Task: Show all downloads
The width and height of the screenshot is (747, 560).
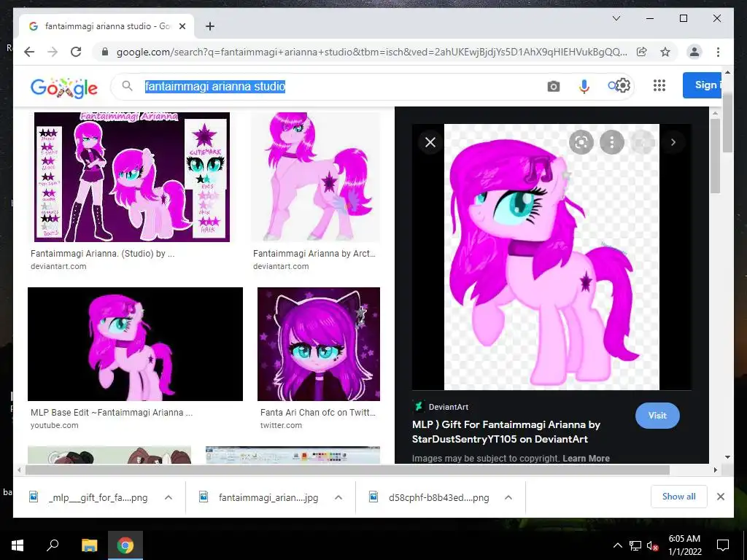Action: (x=678, y=497)
